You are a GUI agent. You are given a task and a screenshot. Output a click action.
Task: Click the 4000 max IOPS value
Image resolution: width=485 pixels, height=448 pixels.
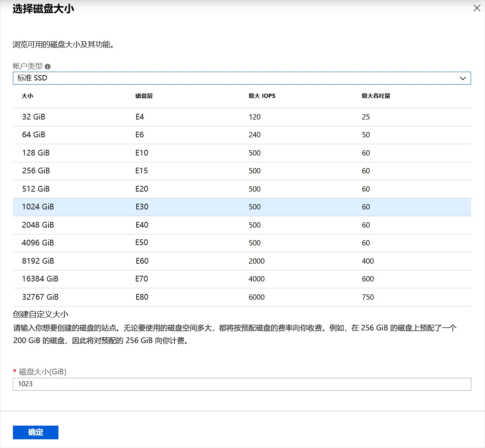257,279
